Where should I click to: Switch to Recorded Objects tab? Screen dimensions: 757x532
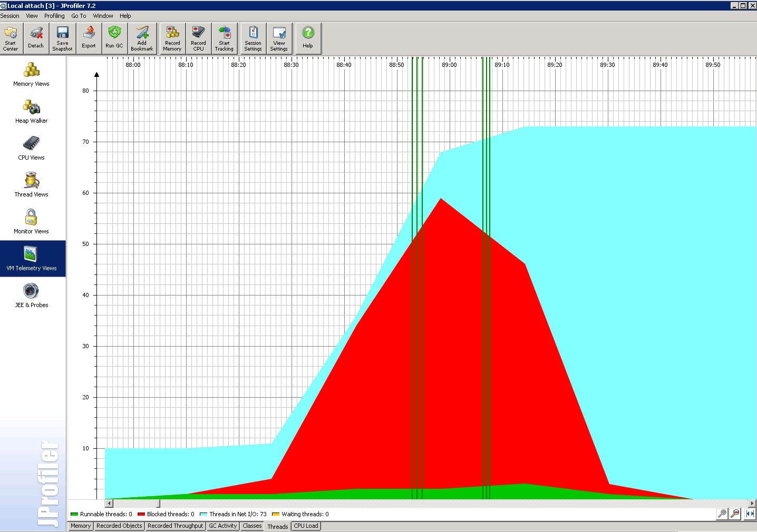tap(119, 526)
